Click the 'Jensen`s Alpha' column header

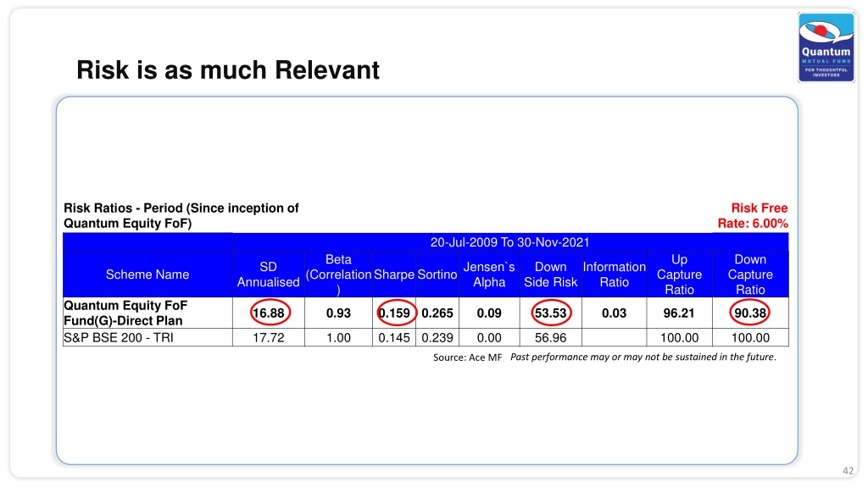pyautogui.click(x=489, y=274)
